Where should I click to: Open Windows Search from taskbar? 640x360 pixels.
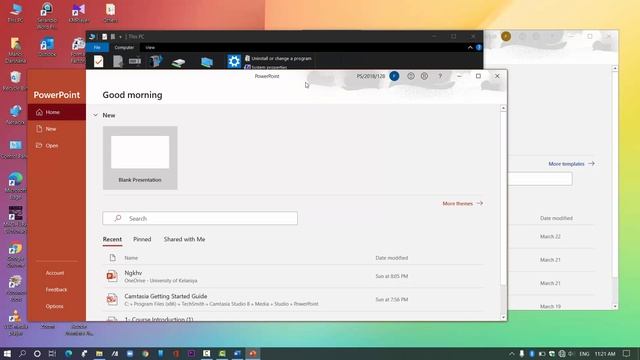click(22, 353)
